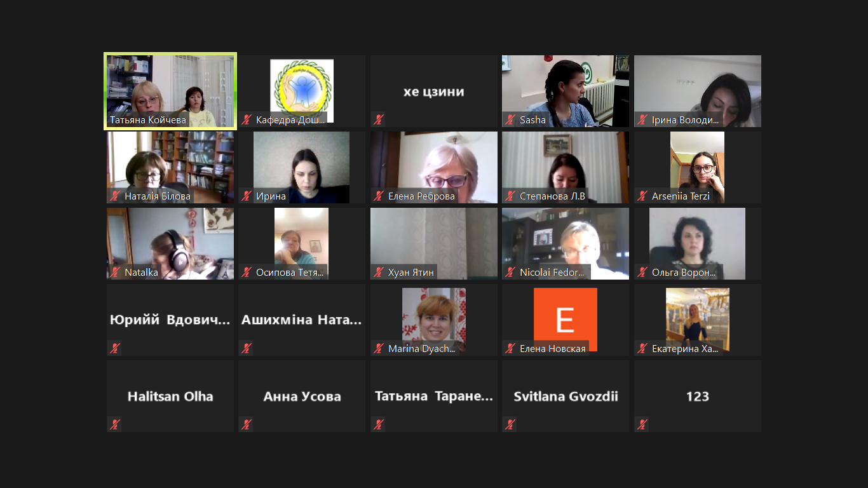Click the Юрийй Вдович name text

pyautogui.click(x=170, y=320)
